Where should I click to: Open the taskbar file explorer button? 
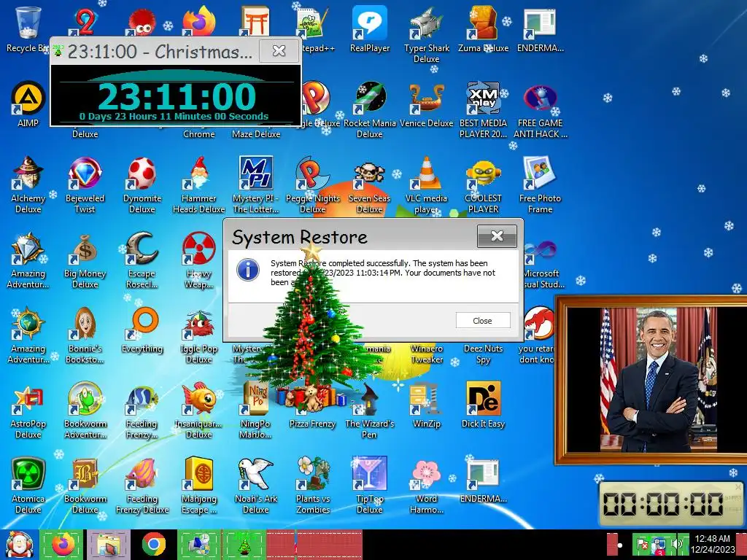[x=109, y=544]
